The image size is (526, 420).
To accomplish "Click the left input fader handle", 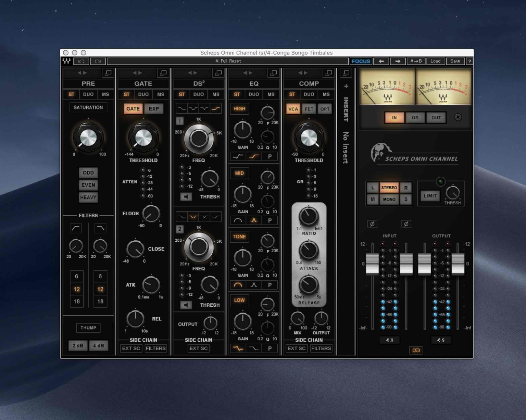I will 372,264.
